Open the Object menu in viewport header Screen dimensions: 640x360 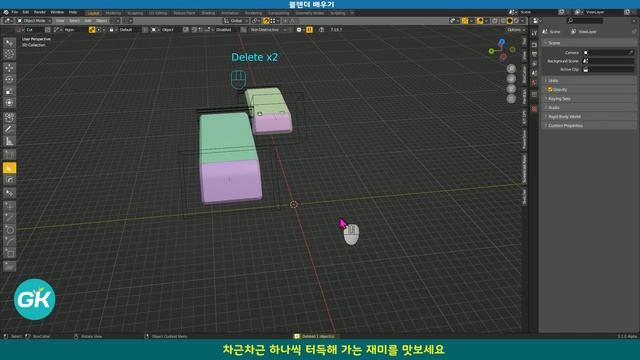tap(102, 21)
